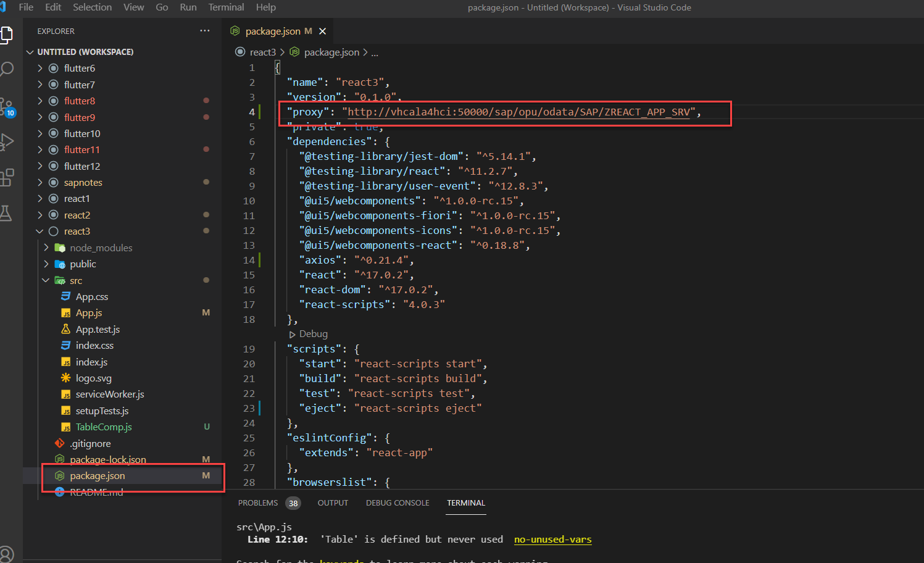Click the src folder icon

click(60, 280)
